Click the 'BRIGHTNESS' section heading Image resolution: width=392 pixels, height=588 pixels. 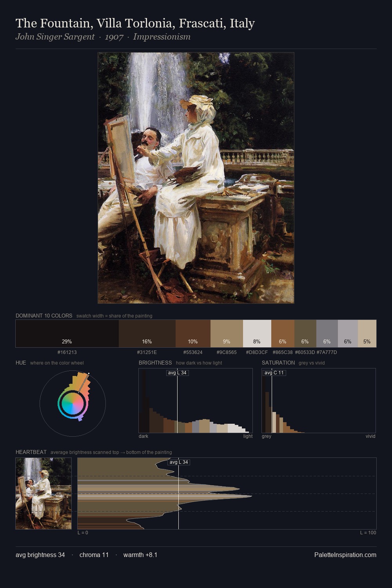click(155, 363)
